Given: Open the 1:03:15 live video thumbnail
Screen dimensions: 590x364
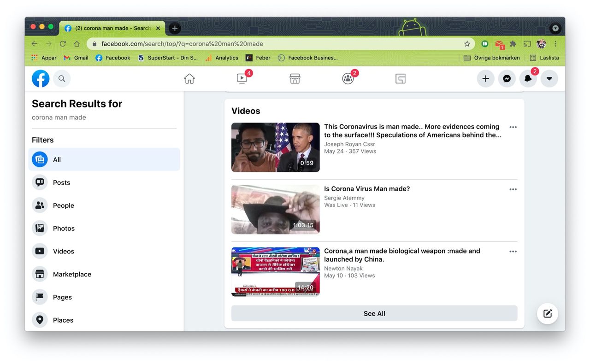Looking at the screenshot, I should (x=275, y=210).
